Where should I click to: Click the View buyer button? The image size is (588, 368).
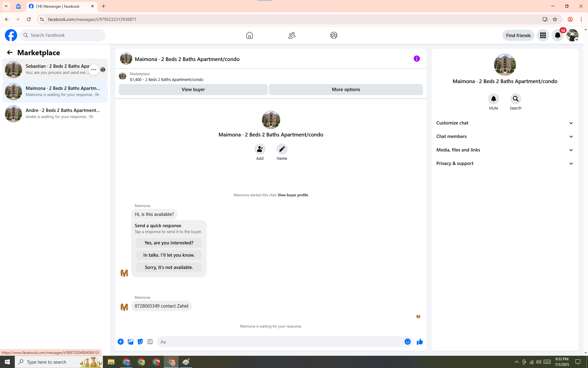tap(193, 90)
